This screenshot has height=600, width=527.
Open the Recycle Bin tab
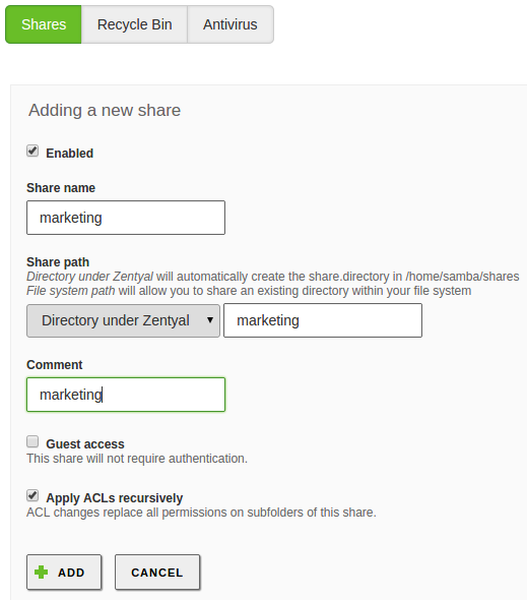point(134,24)
